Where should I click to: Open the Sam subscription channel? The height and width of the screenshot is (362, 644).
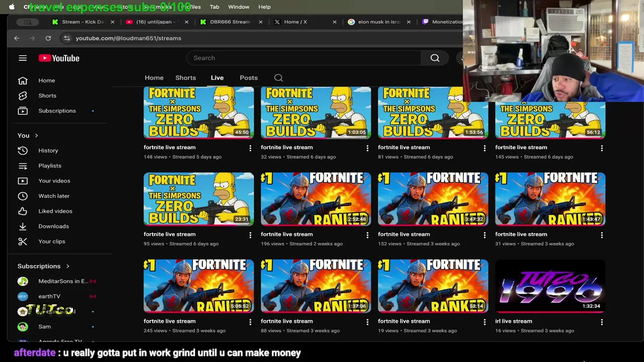(x=44, y=326)
